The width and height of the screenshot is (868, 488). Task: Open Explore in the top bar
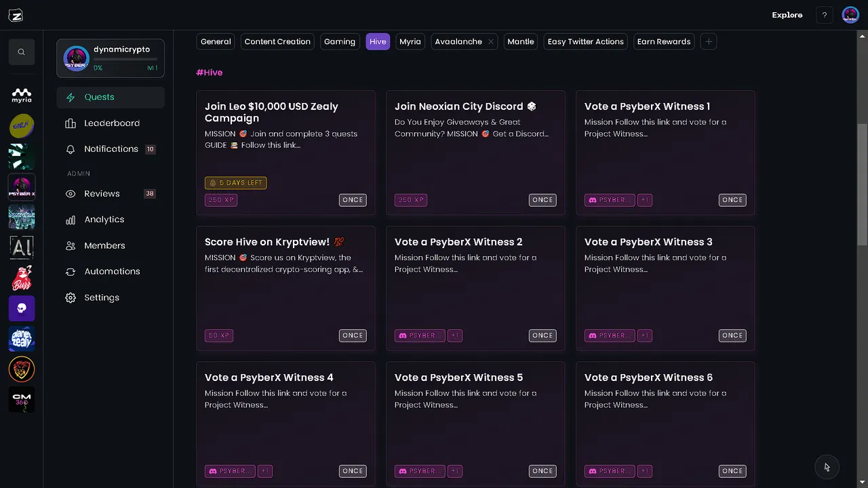787,15
